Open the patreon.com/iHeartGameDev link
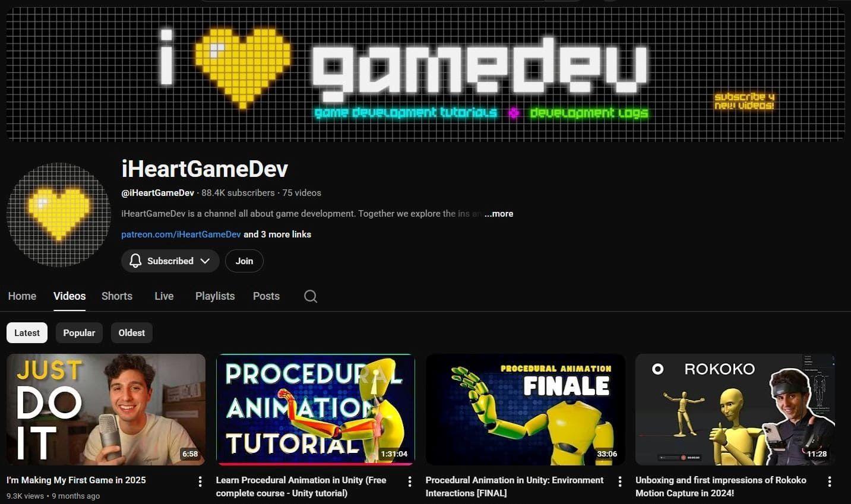This screenshot has height=504, width=851. (x=181, y=234)
